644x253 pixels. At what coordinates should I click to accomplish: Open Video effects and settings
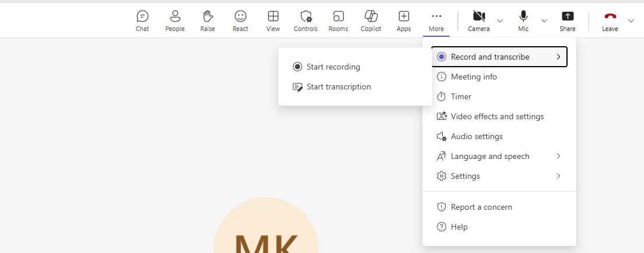pyautogui.click(x=499, y=116)
